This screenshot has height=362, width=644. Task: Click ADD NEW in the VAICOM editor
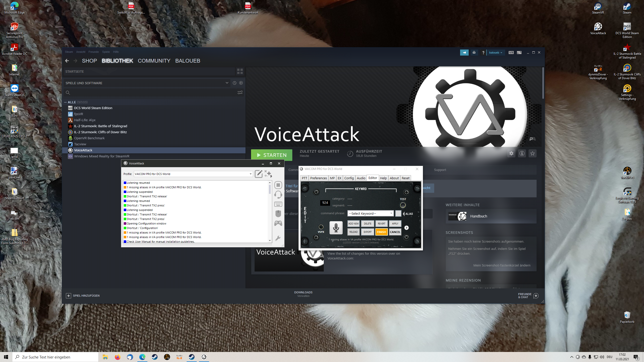(x=353, y=223)
